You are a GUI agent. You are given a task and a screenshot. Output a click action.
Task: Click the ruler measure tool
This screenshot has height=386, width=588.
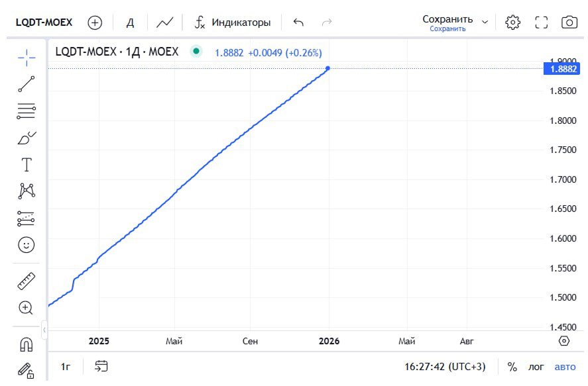tap(27, 281)
